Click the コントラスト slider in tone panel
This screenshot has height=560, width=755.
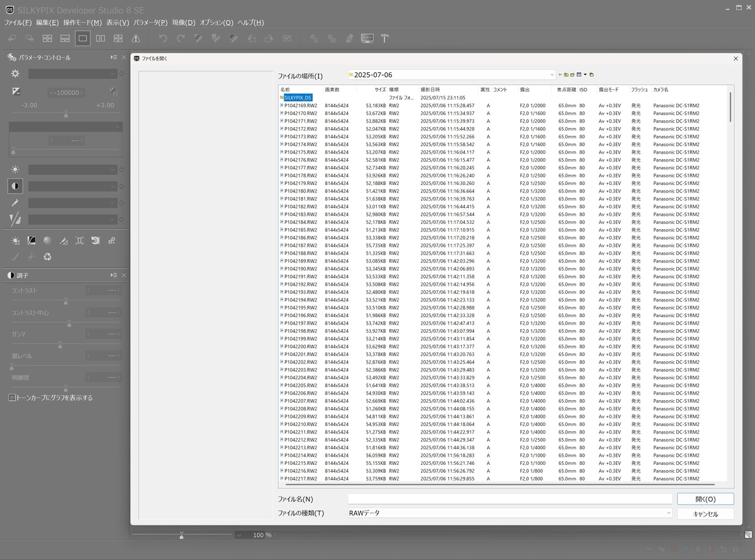(66, 301)
